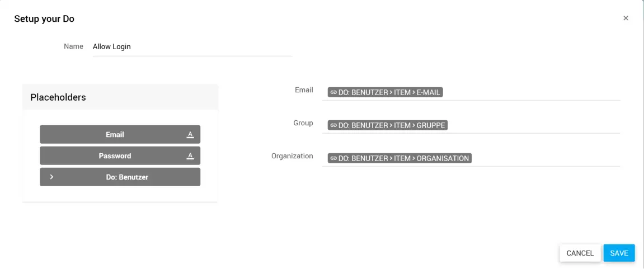Click the text-format icon on Password placeholder
Image resolution: width=644 pixels, height=269 pixels.
[190, 156]
